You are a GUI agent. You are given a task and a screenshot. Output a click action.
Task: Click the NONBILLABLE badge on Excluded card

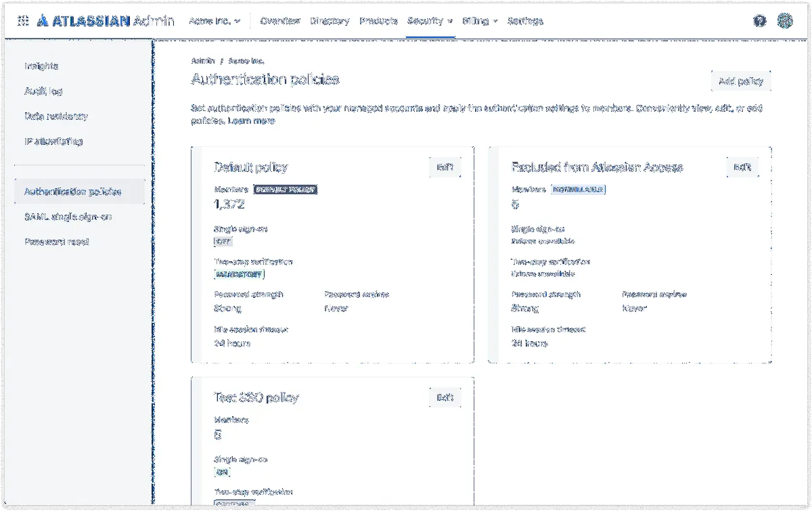coord(579,190)
